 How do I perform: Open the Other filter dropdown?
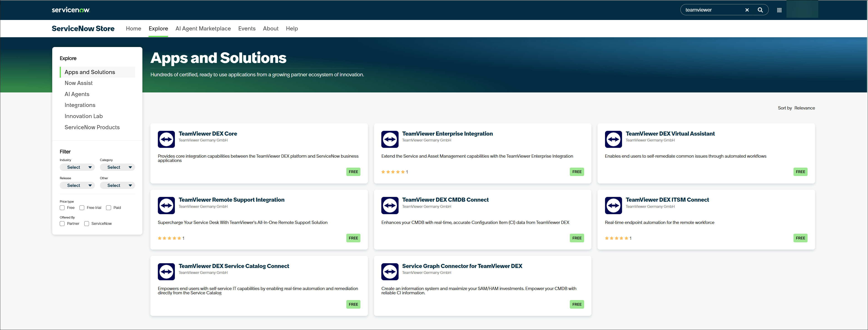click(117, 185)
